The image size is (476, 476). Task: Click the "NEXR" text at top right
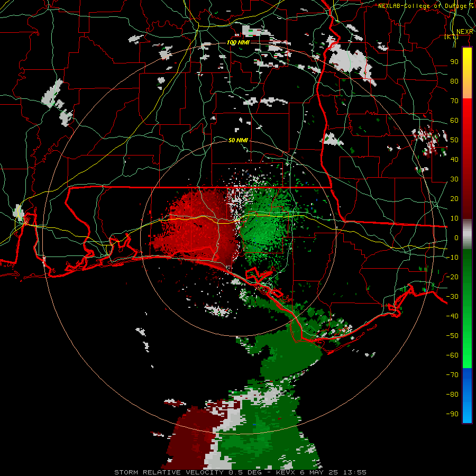point(465,32)
